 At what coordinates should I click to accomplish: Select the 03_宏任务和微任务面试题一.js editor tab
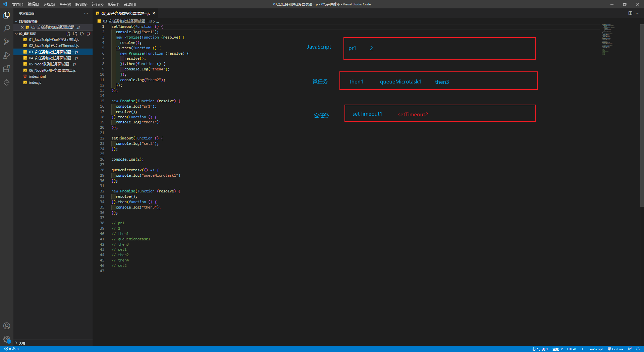(125, 13)
